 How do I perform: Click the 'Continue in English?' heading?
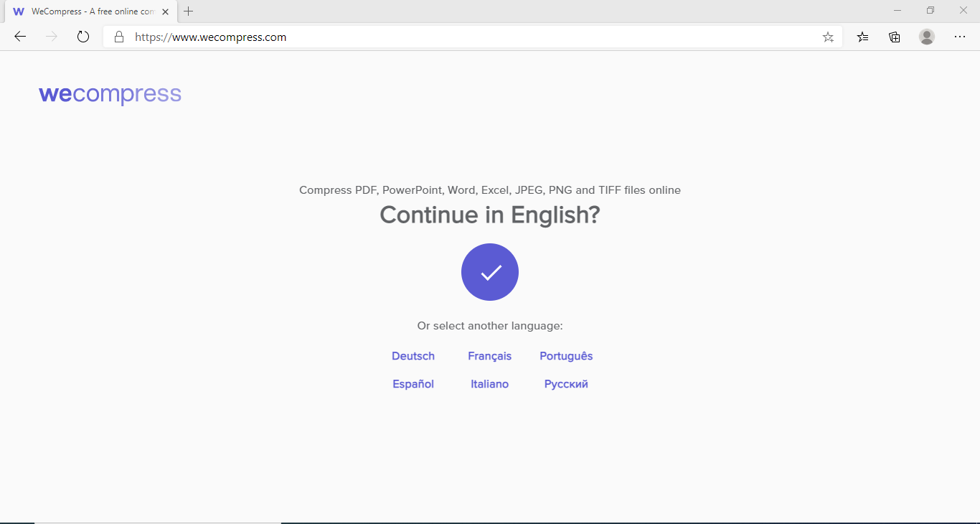click(x=490, y=215)
